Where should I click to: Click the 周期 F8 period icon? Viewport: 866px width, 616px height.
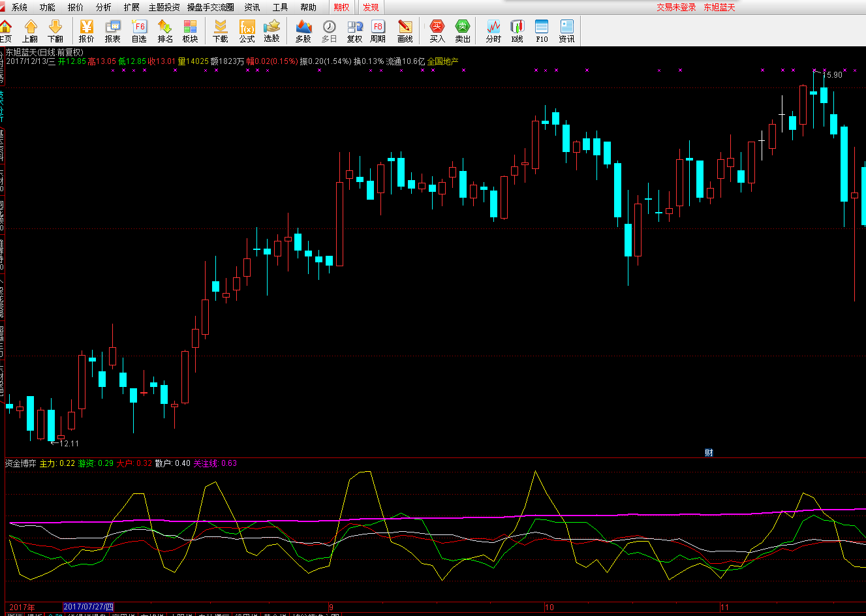(378, 31)
